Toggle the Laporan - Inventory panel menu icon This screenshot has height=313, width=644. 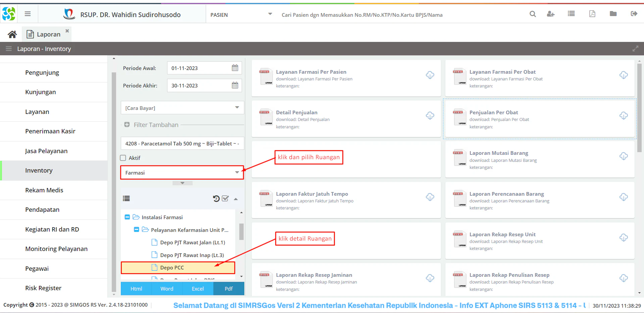pos(9,49)
